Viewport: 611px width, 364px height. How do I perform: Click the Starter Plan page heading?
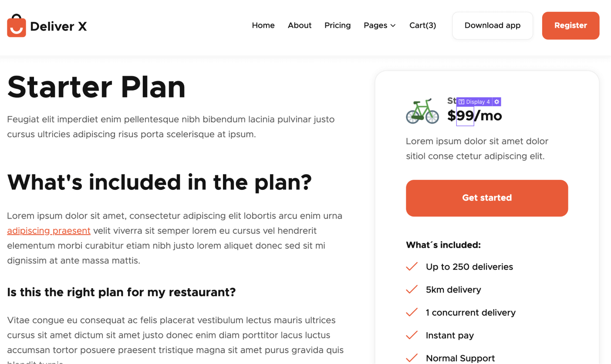click(96, 87)
